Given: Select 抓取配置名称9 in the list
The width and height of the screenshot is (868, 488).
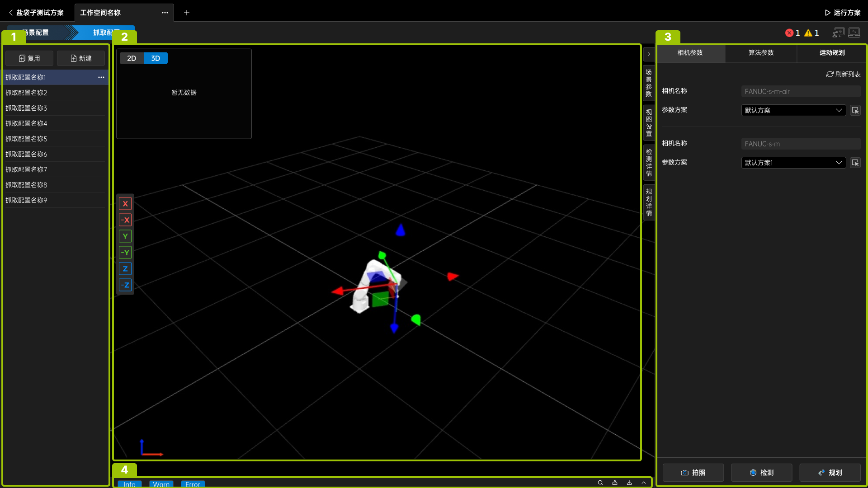Looking at the screenshot, I should [x=55, y=200].
